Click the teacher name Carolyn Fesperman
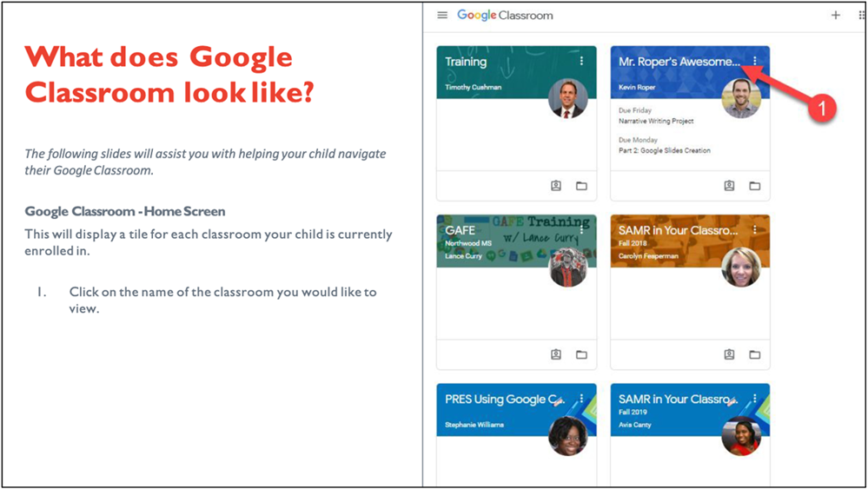 coord(648,256)
